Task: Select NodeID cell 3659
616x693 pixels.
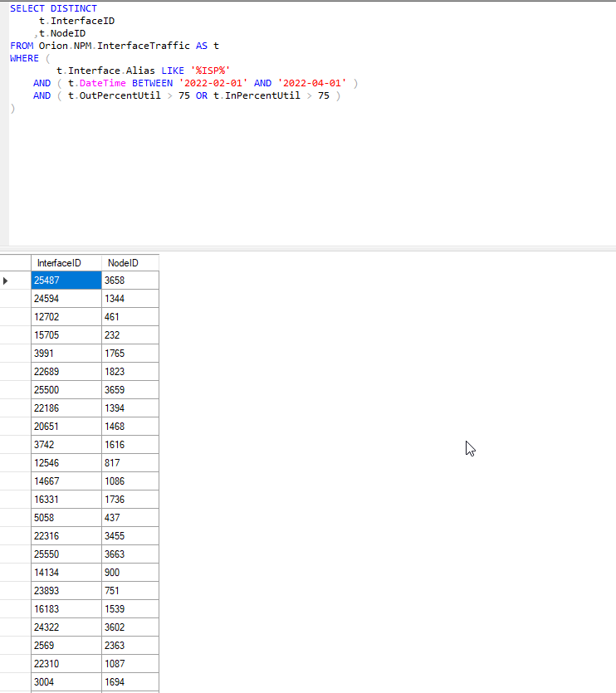Action: (130, 390)
